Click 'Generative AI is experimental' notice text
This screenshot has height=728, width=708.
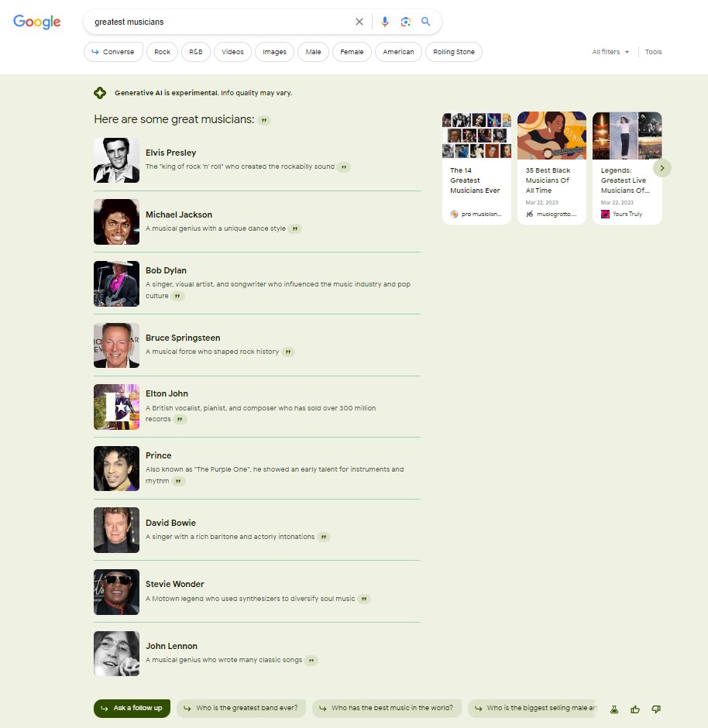coord(204,93)
